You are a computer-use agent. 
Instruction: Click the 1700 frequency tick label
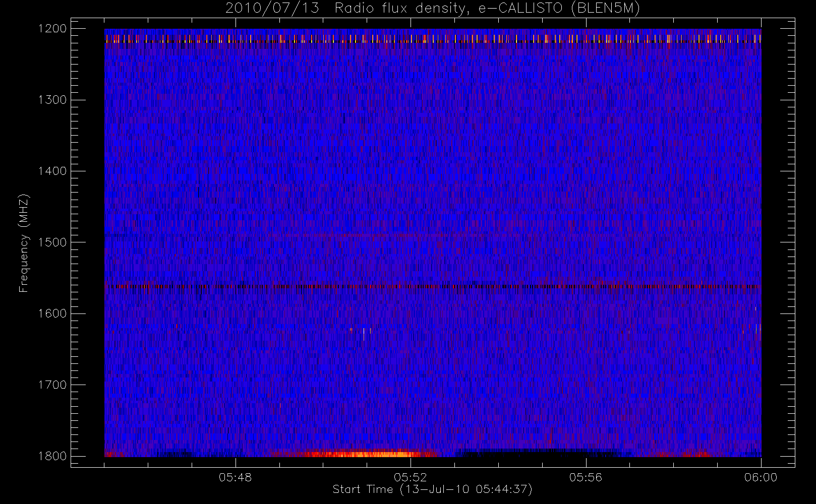point(52,385)
